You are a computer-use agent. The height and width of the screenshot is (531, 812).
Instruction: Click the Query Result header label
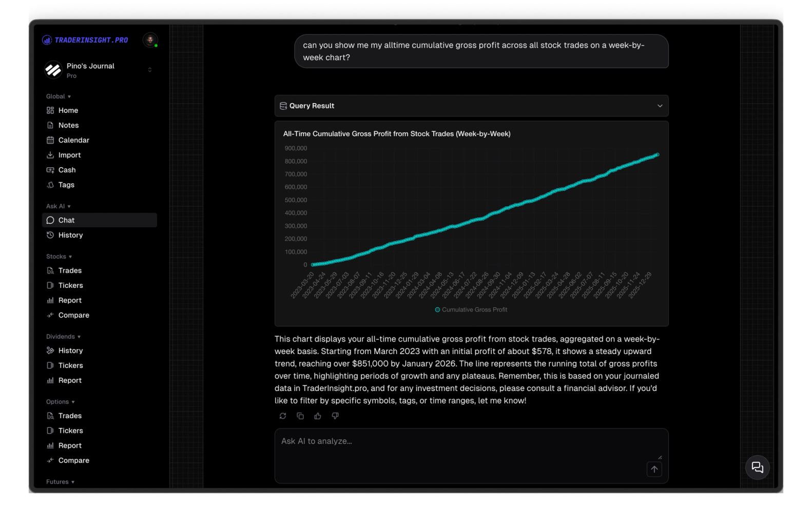click(x=312, y=106)
